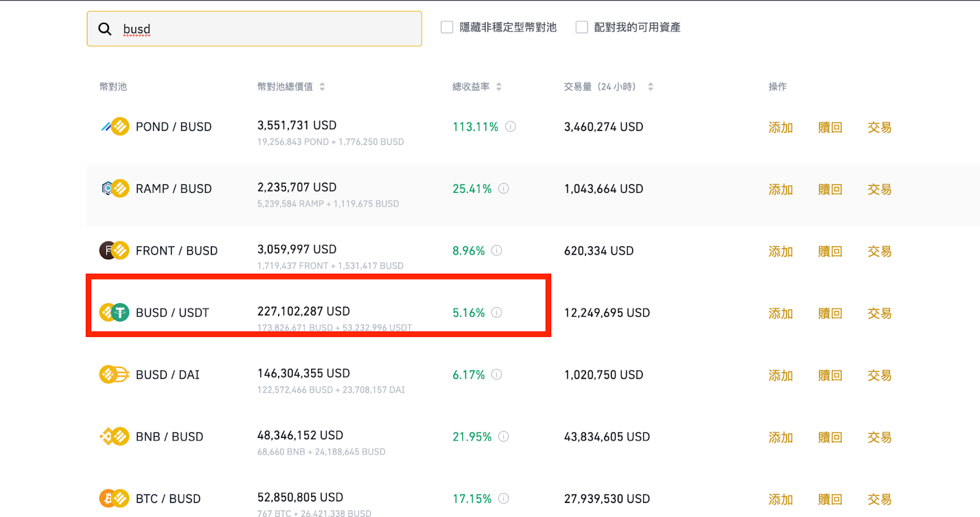Viewport: 980px width, 517px height.
Task: Redeem from the FRONT / BUSD pool
Action: (x=831, y=251)
